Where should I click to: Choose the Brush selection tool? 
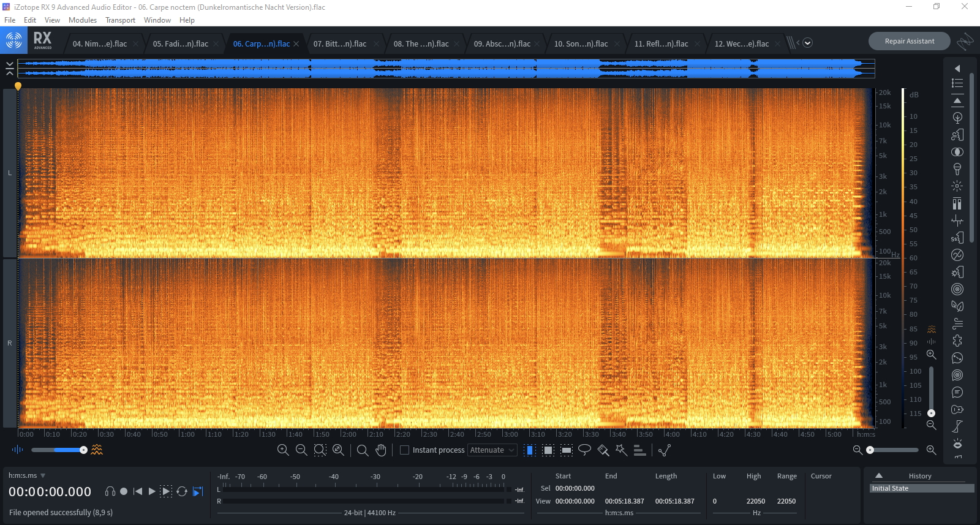point(603,450)
